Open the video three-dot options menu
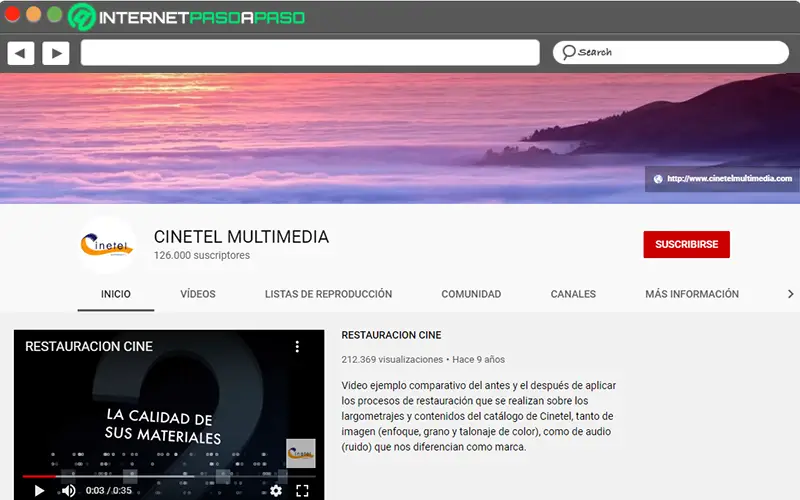The image size is (800, 500). click(297, 347)
